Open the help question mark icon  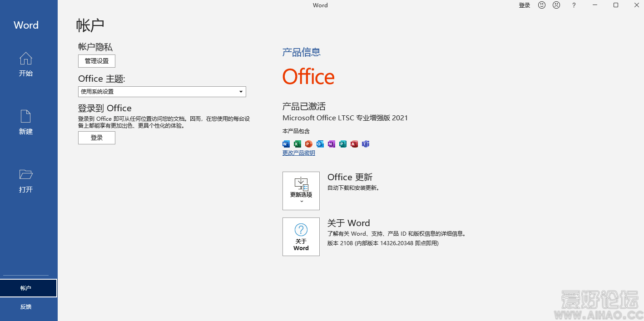(574, 5)
